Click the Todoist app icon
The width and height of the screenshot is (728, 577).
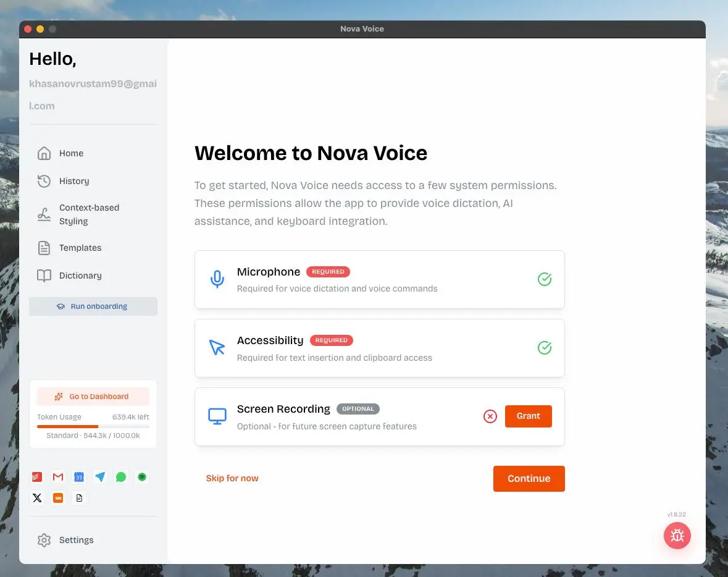click(37, 477)
